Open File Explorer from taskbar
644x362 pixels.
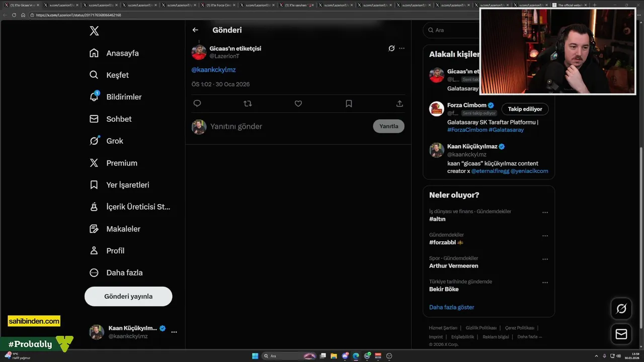(x=334, y=356)
